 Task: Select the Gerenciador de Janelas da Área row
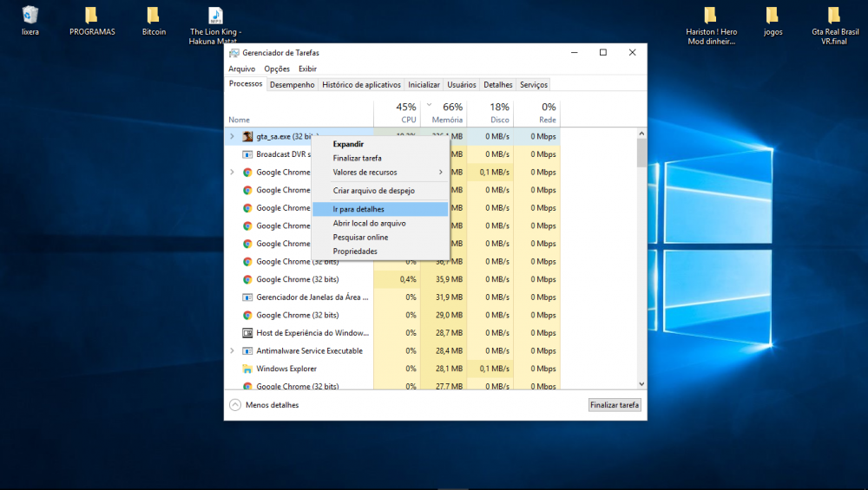click(x=392, y=297)
